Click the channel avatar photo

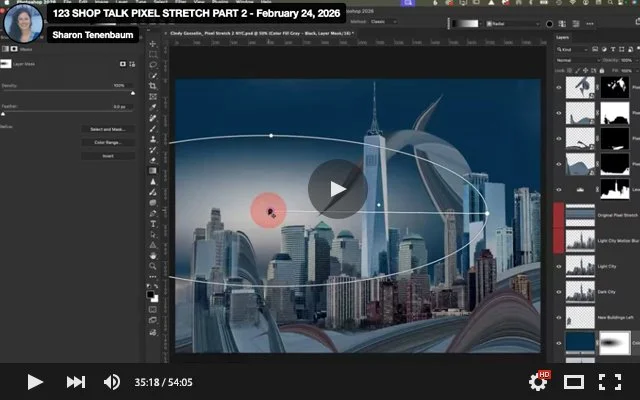[23, 23]
